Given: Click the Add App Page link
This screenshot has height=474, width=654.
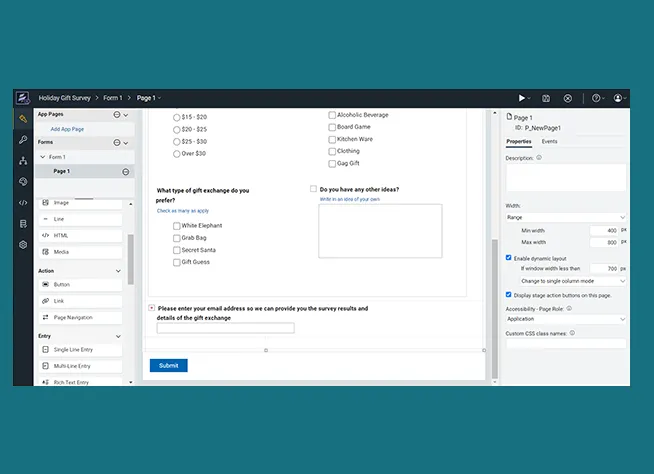Looking at the screenshot, I should [67, 129].
